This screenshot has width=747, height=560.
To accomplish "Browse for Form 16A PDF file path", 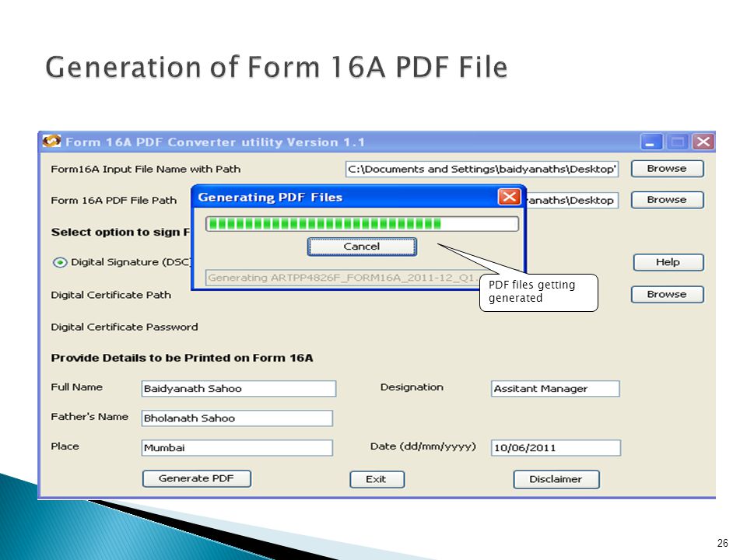I will [667, 200].
